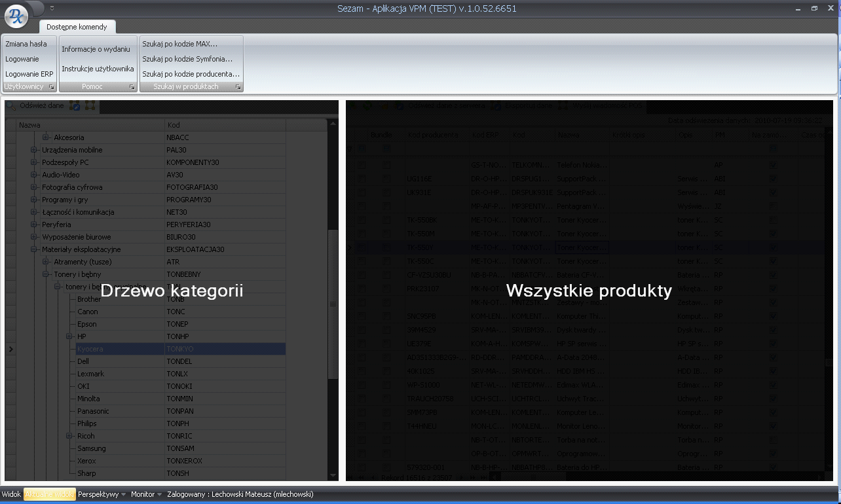The width and height of the screenshot is (841, 504).
Task: Expand Fotografia cyfrowa node
Action: [34, 187]
